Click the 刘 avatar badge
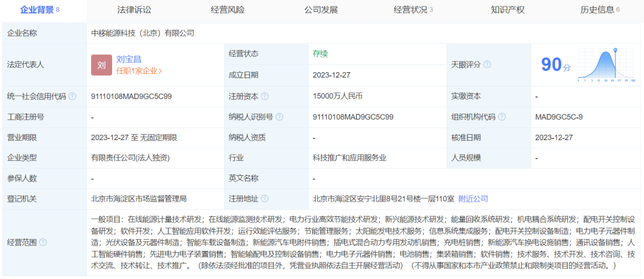 [101, 65]
